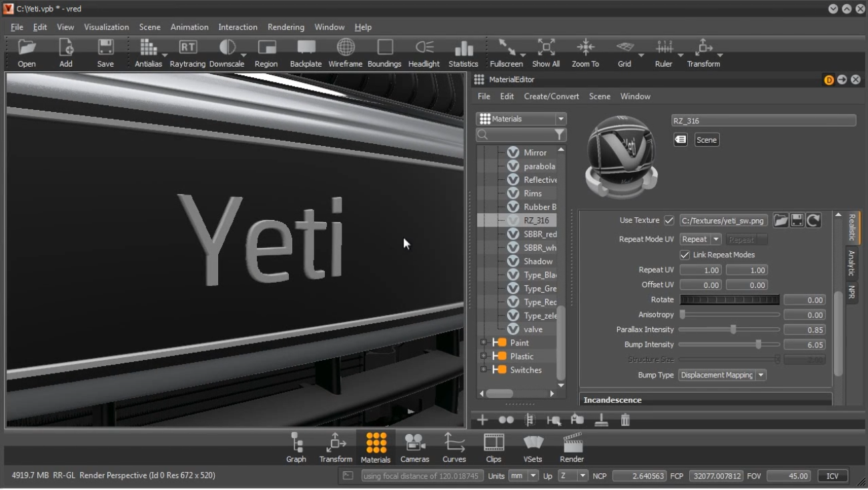Expand the Plastic material group
868x490 pixels.
click(484, 356)
